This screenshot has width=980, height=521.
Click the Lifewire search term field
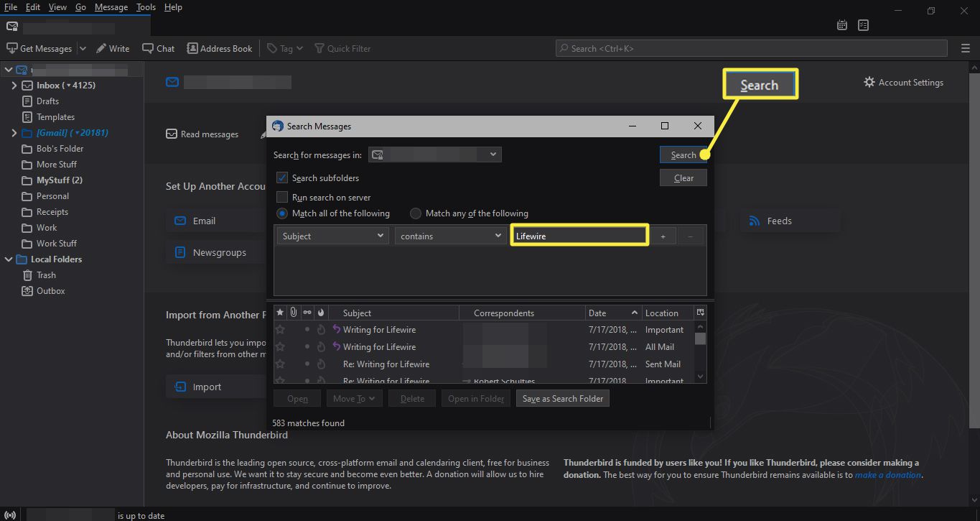point(579,236)
